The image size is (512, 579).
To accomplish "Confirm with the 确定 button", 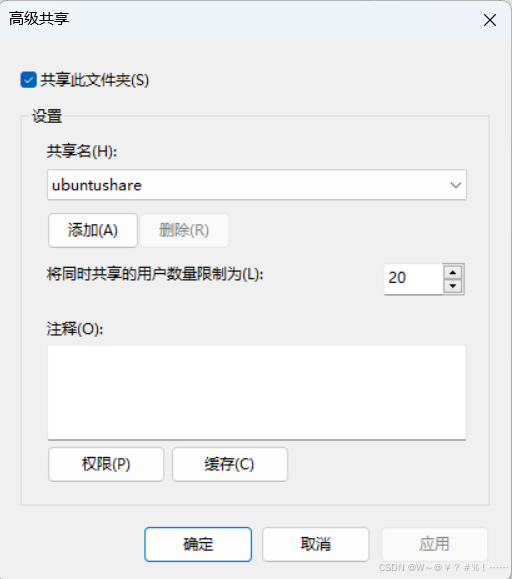I will coord(198,544).
